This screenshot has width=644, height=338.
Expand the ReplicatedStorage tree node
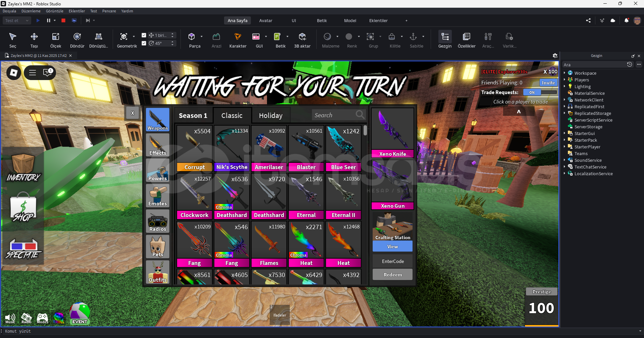click(565, 113)
